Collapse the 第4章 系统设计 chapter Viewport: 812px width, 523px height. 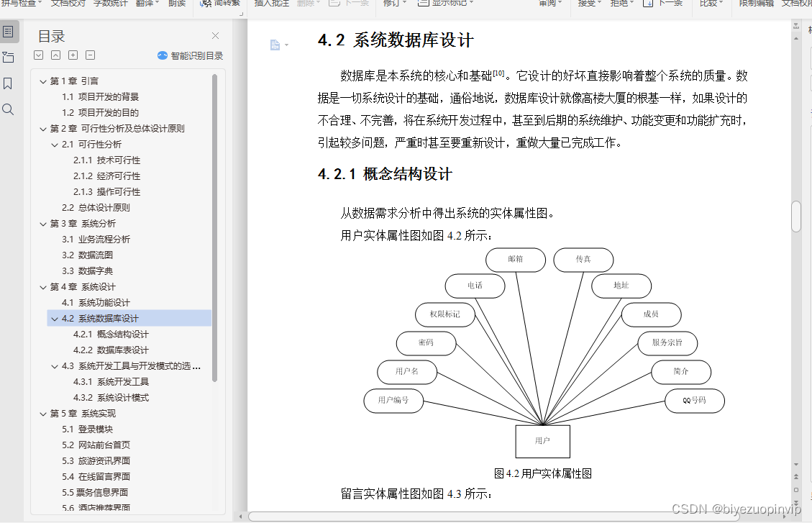42,286
